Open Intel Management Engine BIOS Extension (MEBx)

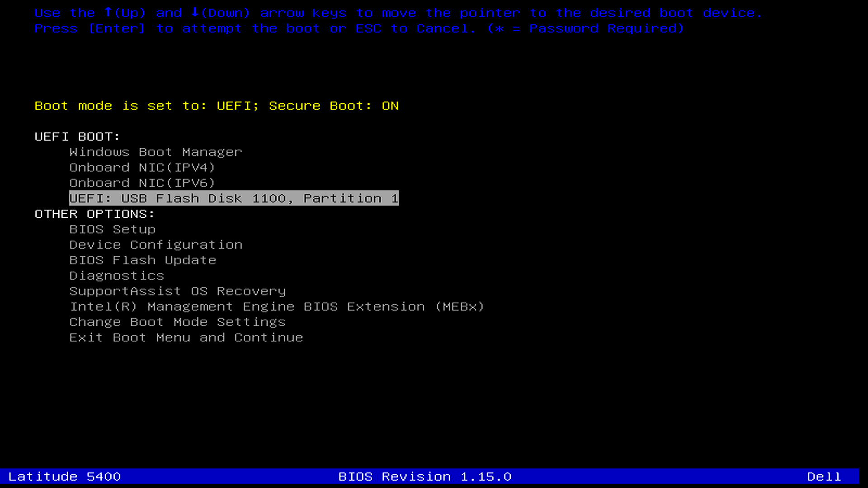point(277,306)
